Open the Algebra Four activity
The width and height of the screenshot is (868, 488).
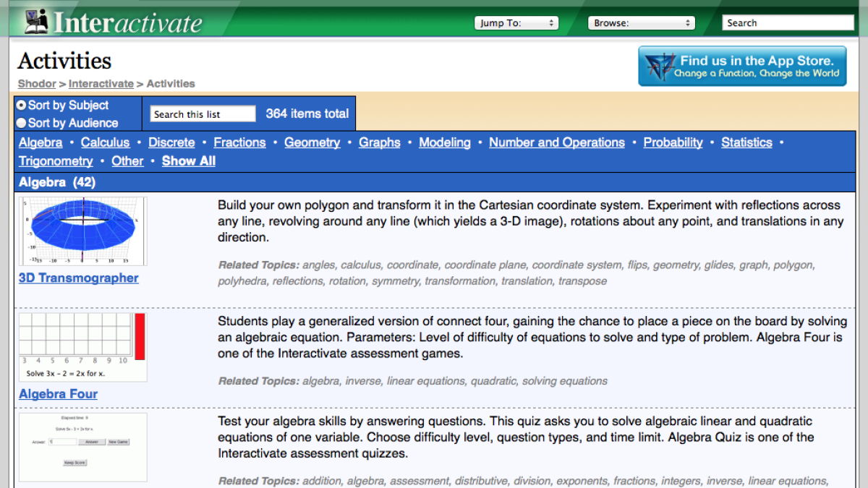point(58,394)
